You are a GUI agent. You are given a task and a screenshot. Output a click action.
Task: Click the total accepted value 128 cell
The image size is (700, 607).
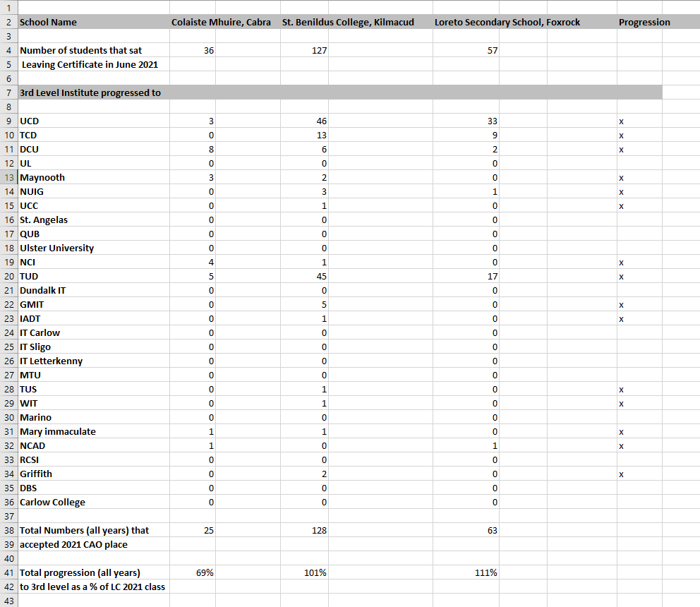click(x=319, y=530)
